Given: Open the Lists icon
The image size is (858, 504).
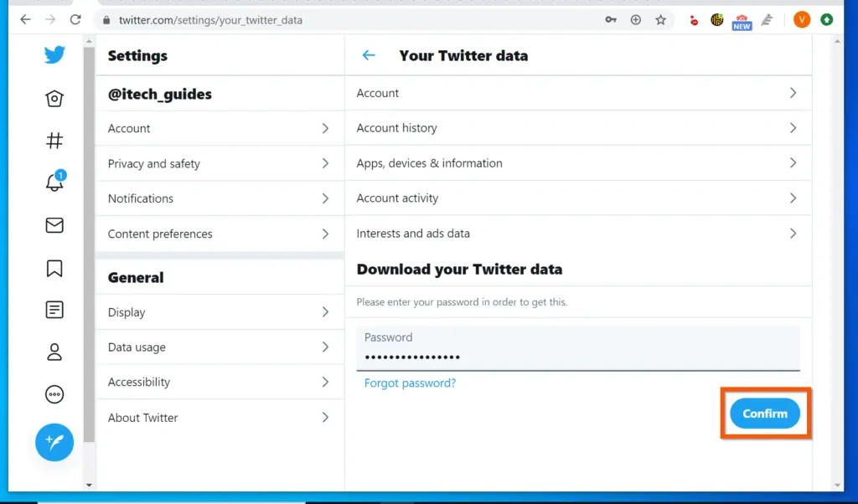Looking at the screenshot, I should 54,310.
